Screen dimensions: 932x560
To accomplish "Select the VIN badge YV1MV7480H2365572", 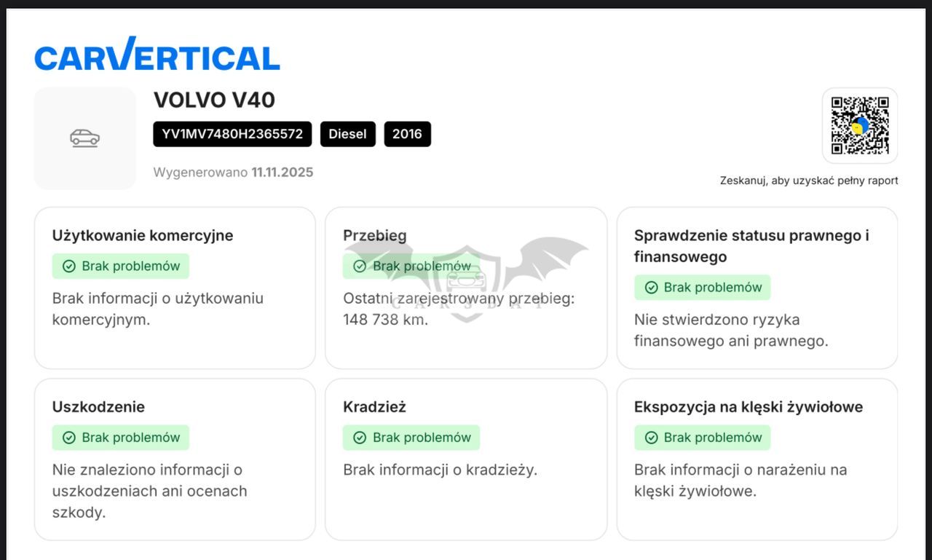I will 232,134.
